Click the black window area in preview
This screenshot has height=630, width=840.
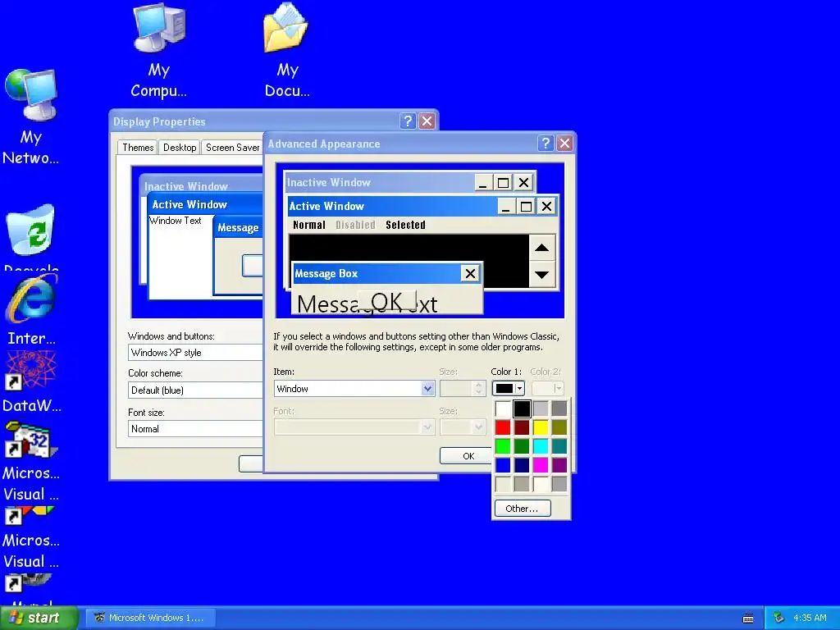[409, 248]
